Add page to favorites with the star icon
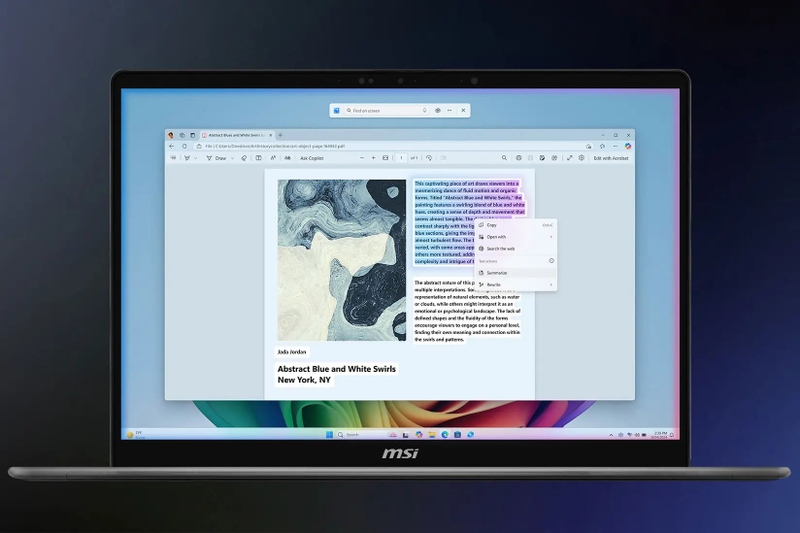The width and height of the screenshot is (800, 533). (603, 146)
